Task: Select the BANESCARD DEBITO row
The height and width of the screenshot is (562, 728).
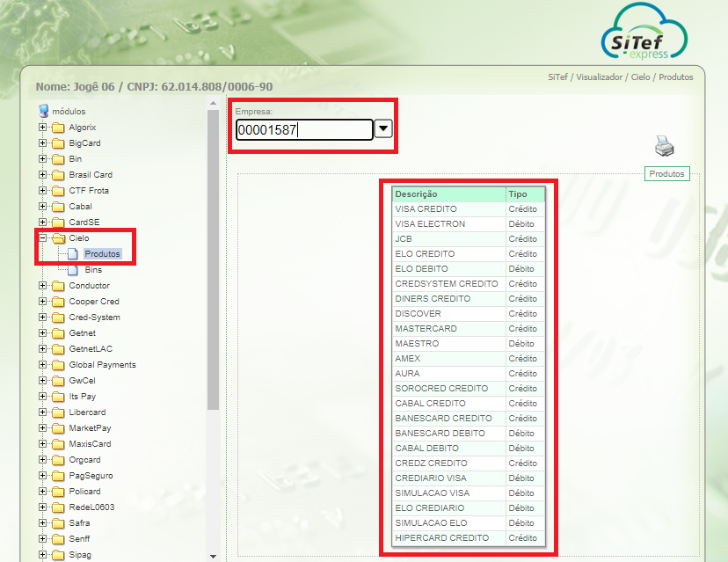Action: 469,434
